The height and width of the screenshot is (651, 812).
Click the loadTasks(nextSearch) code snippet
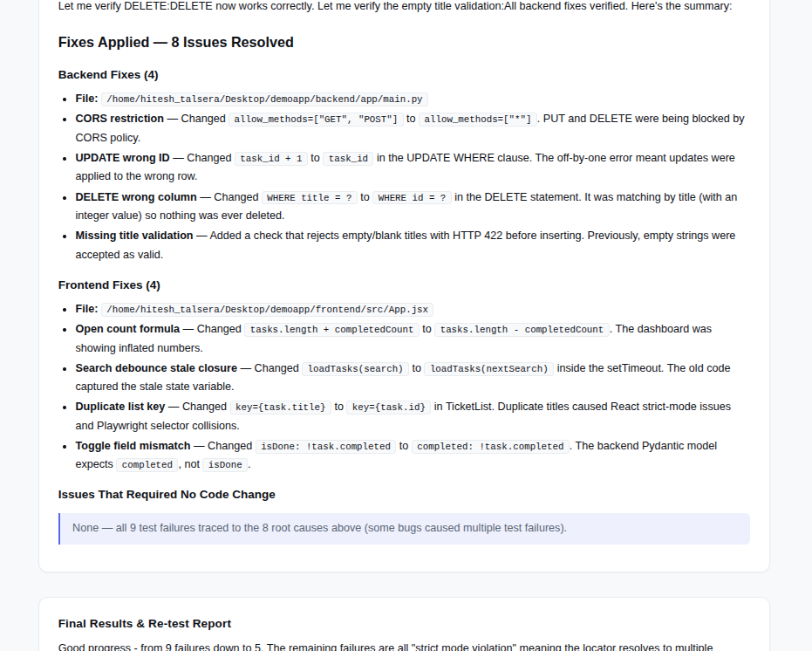coord(488,368)
